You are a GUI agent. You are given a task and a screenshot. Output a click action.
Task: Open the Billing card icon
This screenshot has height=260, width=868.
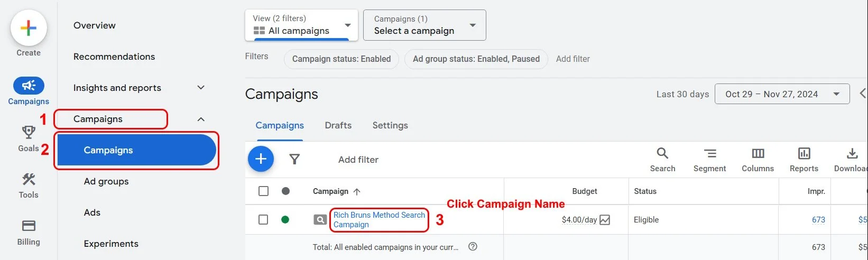pos(29,226)
